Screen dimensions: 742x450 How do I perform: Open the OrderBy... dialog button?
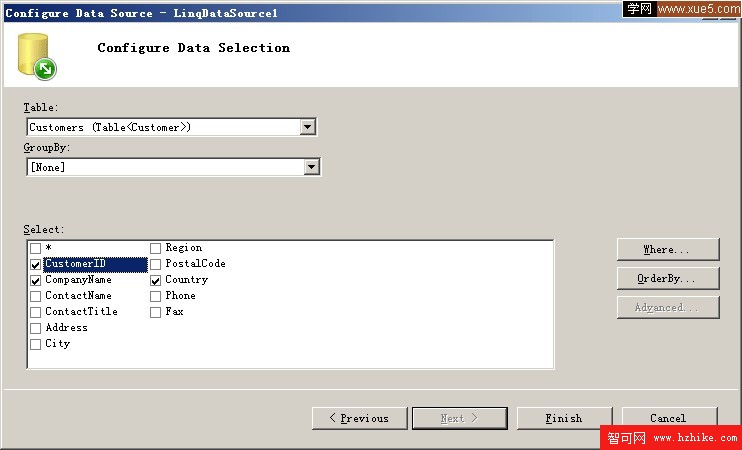[668, 278]
